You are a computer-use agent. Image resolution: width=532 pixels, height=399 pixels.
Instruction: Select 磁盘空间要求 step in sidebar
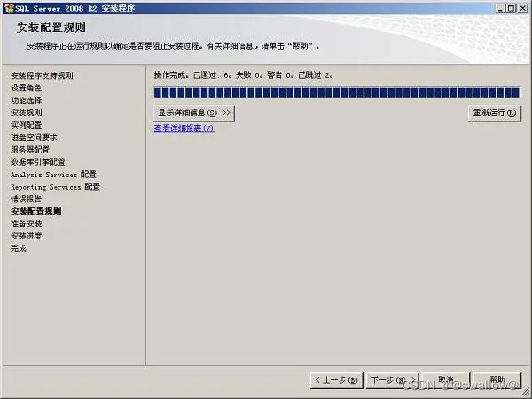point(34,137)
